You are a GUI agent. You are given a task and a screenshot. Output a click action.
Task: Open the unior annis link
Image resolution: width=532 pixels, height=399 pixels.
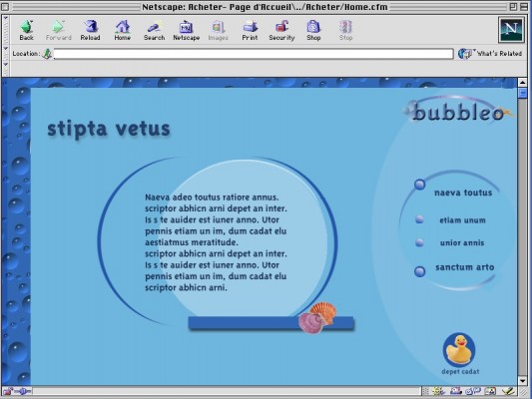[462, 242]
